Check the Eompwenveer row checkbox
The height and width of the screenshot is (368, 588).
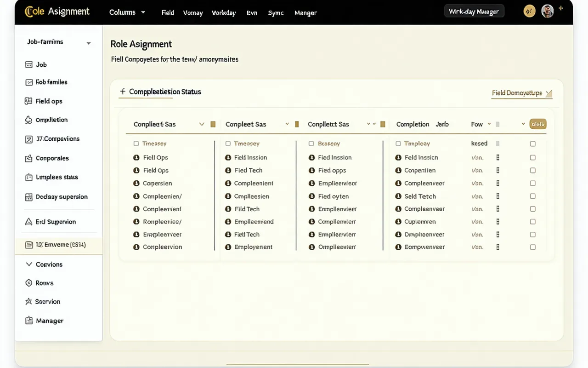(533, 247)
